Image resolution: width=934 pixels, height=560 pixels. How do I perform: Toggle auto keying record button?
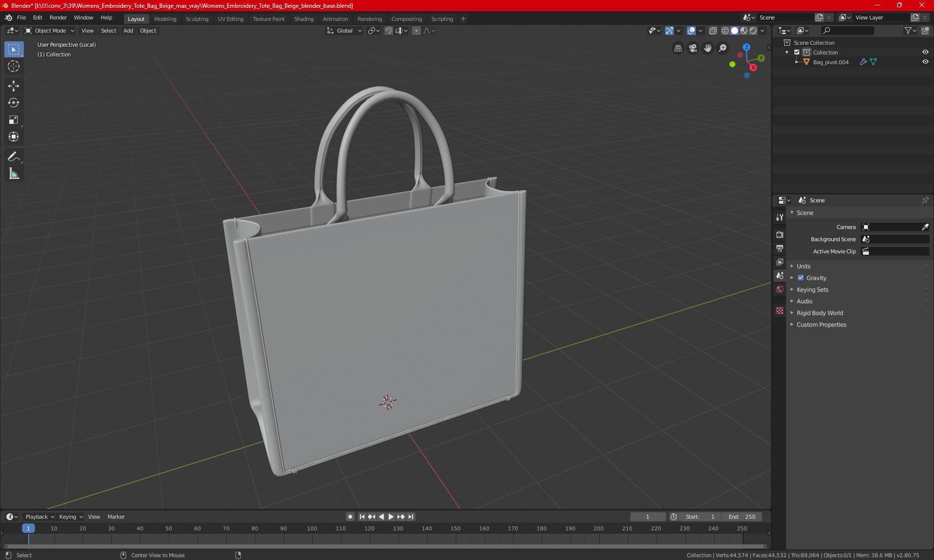pyautogui.click(x=350, y=517)
